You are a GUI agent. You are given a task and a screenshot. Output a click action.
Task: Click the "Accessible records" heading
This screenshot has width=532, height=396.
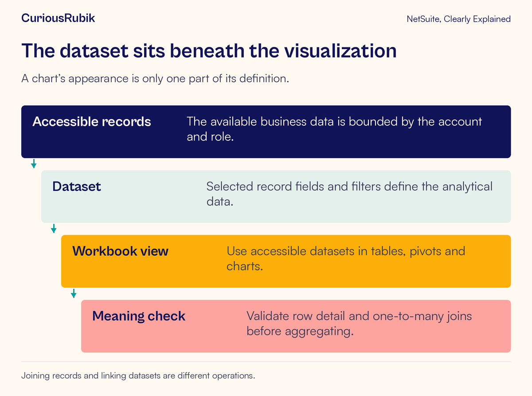tap(92, 121)
